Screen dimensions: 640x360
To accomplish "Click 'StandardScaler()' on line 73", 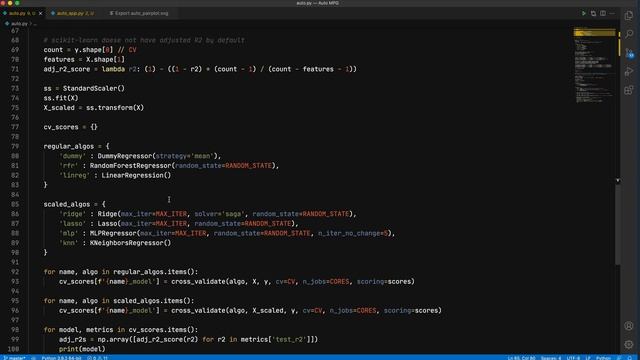I will click(94, 88).
